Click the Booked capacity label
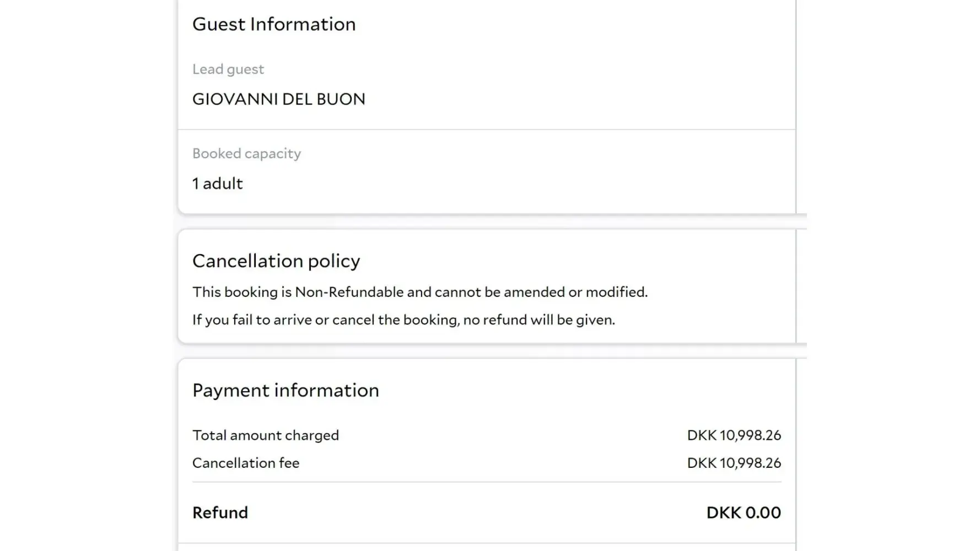980x551 pixels. click(x=246, y=154)
